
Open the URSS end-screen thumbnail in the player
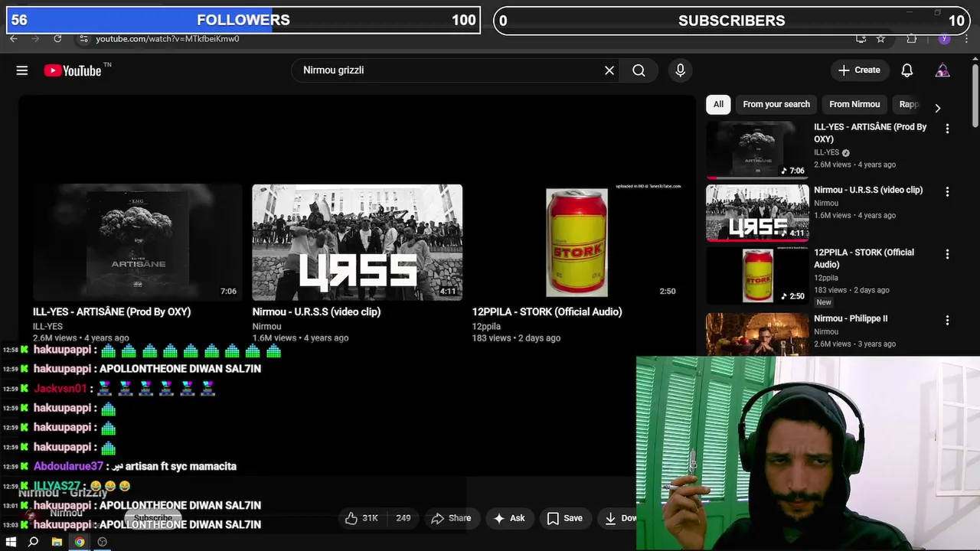[358, 243]
